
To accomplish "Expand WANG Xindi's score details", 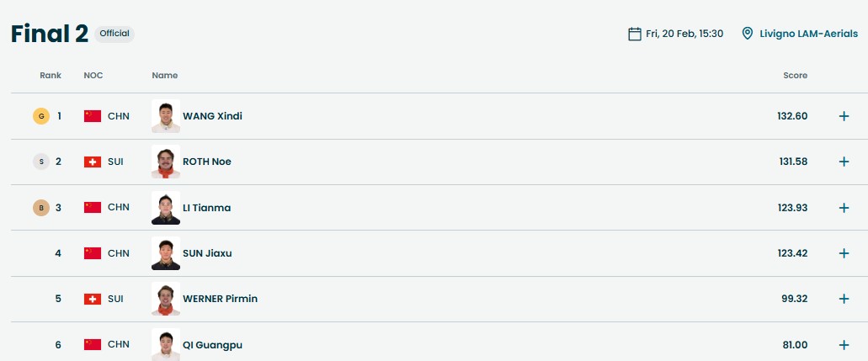I will click(844, 116).
